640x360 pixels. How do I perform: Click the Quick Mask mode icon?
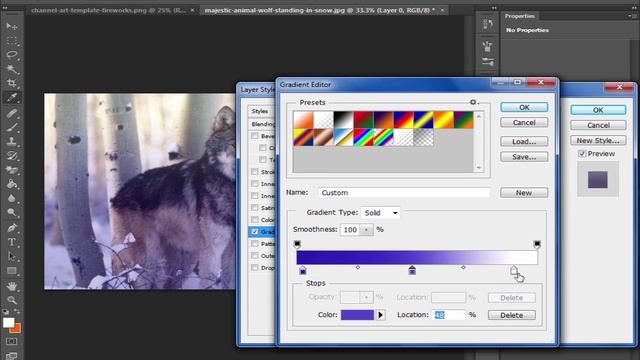tap(11, 341)
